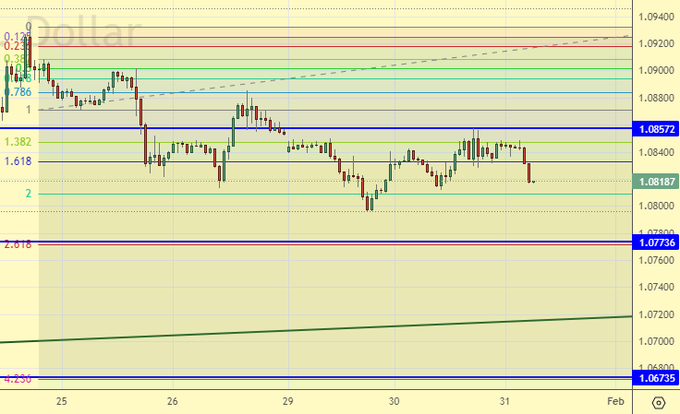Select the 1.06735 price level tag
The height and width of the screenshot is (414, 680).
click(656, 378)
